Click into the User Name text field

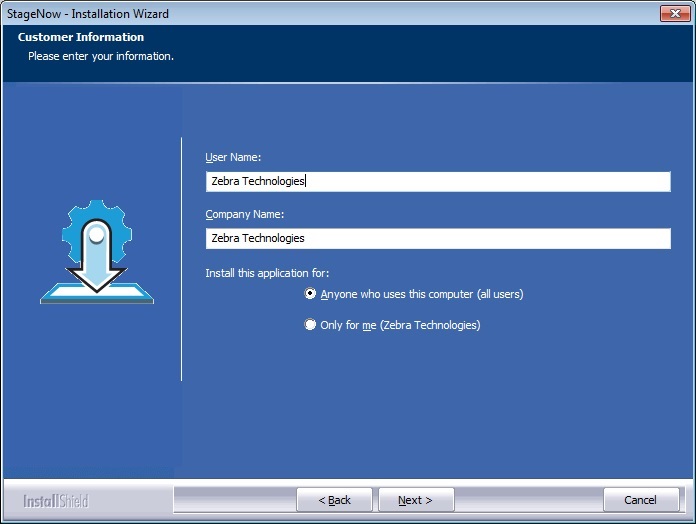437,181
